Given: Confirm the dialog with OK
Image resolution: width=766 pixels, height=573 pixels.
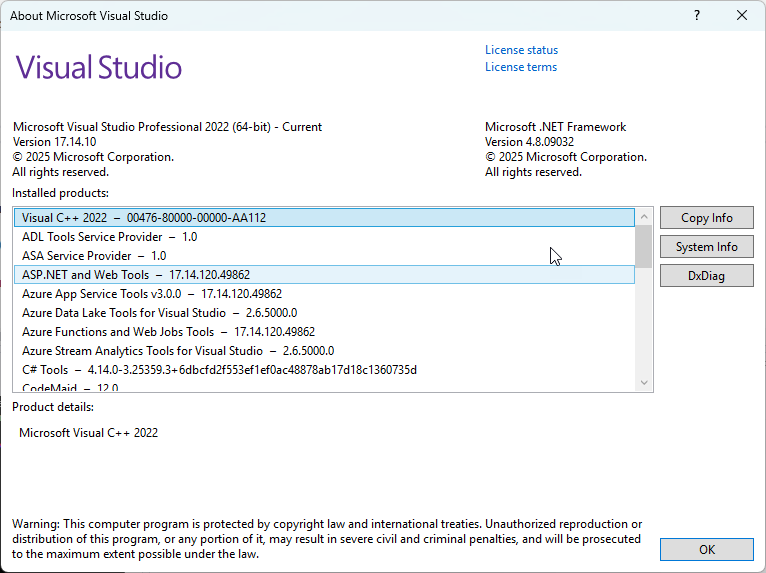Looking at the screenshot, I should [706, 550].
